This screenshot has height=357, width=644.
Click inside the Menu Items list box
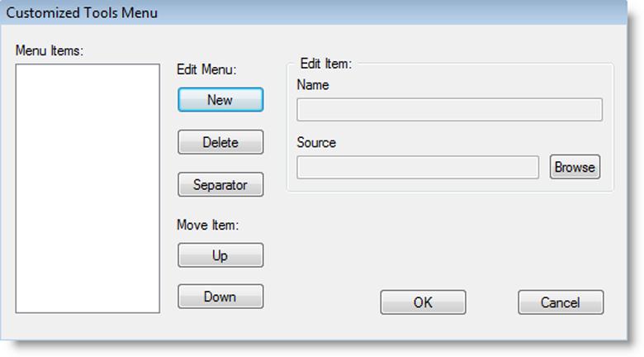click(x=88, y=188)
